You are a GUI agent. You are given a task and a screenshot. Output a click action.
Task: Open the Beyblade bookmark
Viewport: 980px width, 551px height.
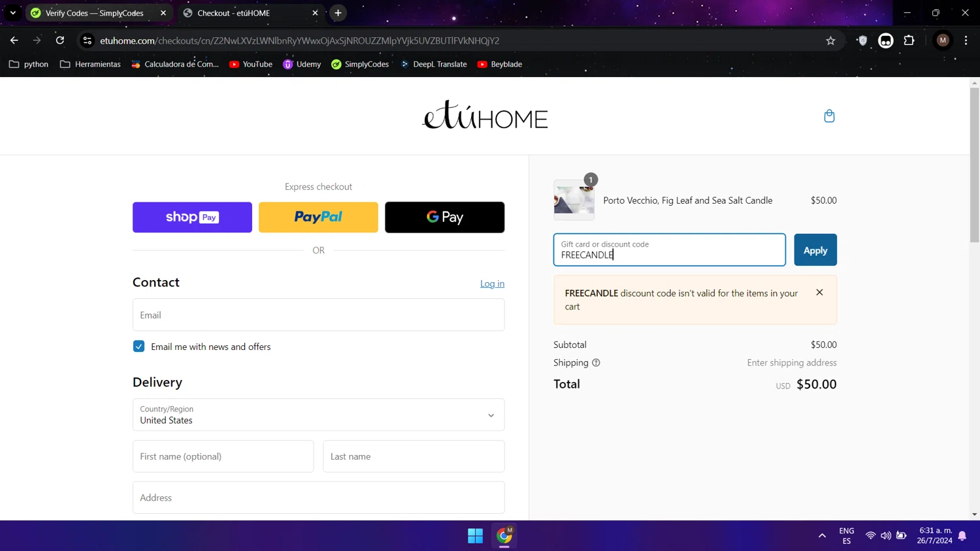(x=500, y=64)
